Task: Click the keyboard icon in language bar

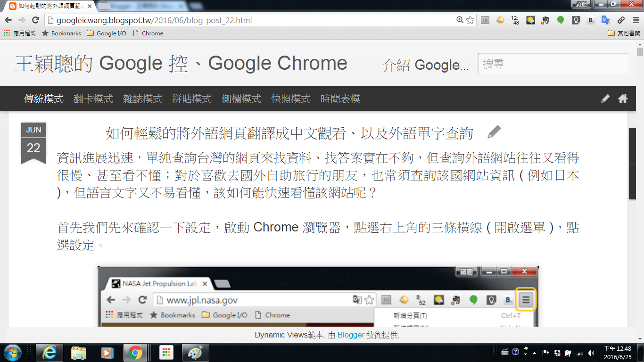Action: click(505, 352)
